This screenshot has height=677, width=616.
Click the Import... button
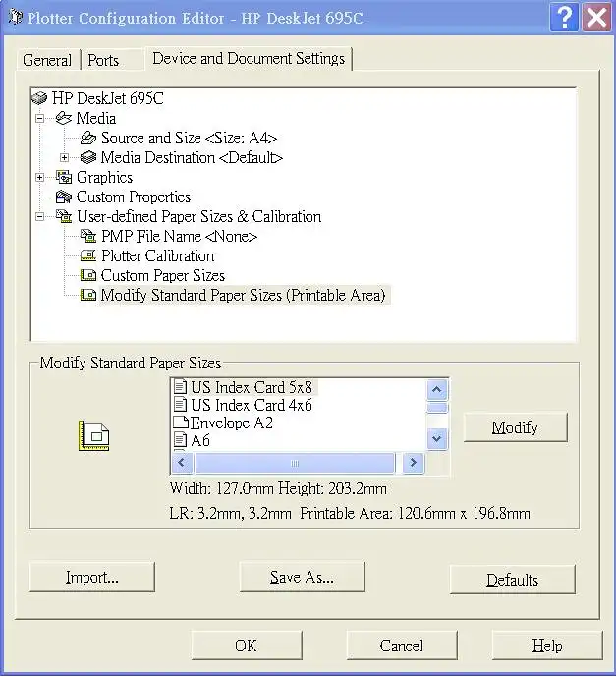point(92,577)
